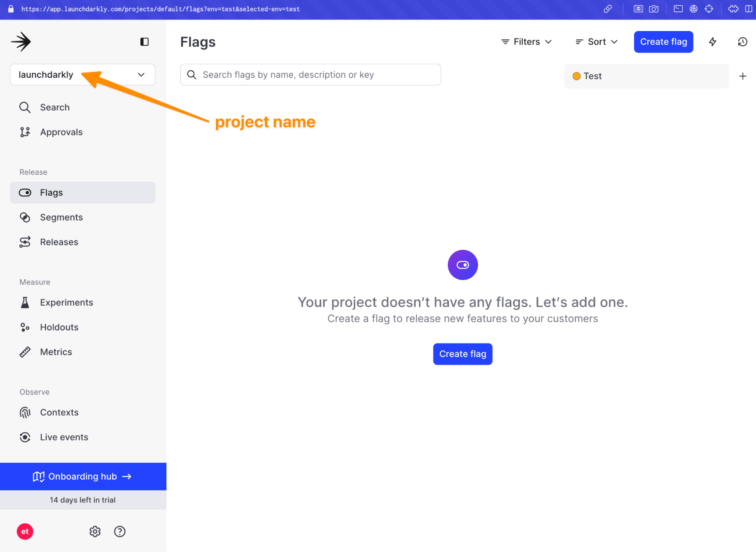
Task: Open Releases from the sidebar
Action: [x=59, y=242]
